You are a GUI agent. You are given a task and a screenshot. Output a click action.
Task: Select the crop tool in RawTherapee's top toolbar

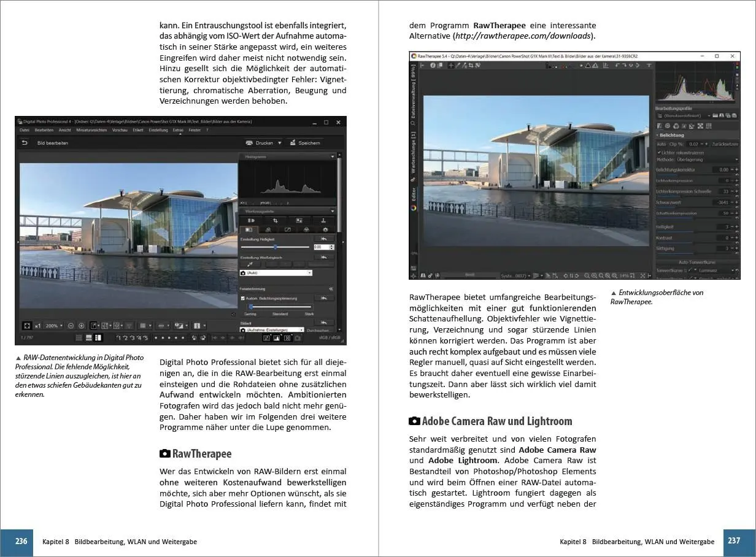[x=471, y=65]
